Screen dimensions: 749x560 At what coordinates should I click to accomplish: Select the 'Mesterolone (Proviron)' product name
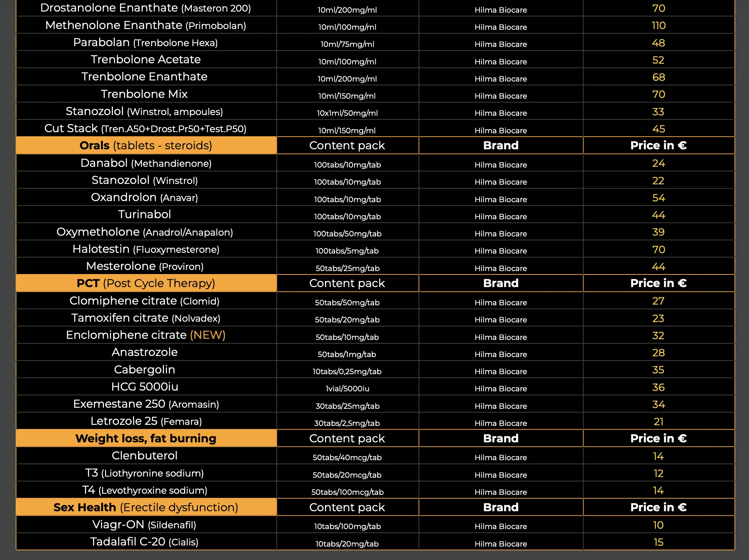145,266
